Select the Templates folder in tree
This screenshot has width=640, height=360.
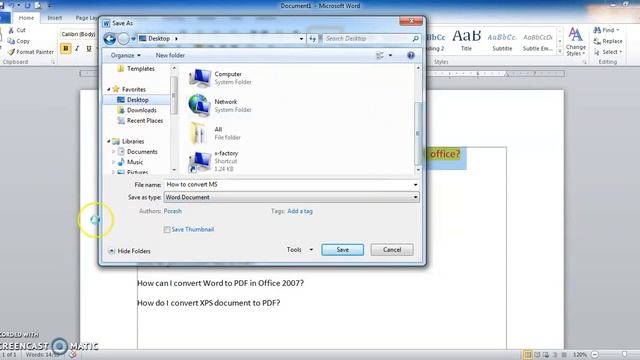(x=136, y=69)
